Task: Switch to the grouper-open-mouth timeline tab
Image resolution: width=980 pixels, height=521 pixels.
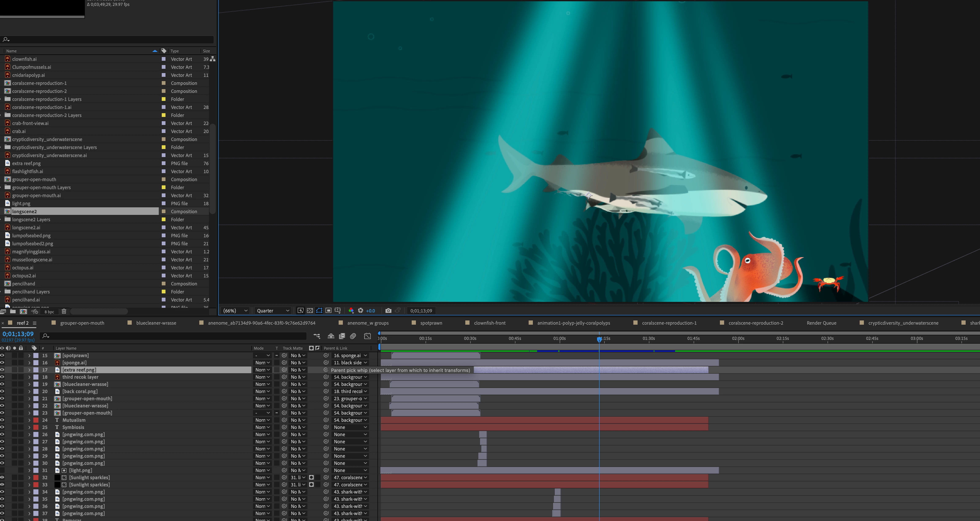Action: (x=82, y=323)
